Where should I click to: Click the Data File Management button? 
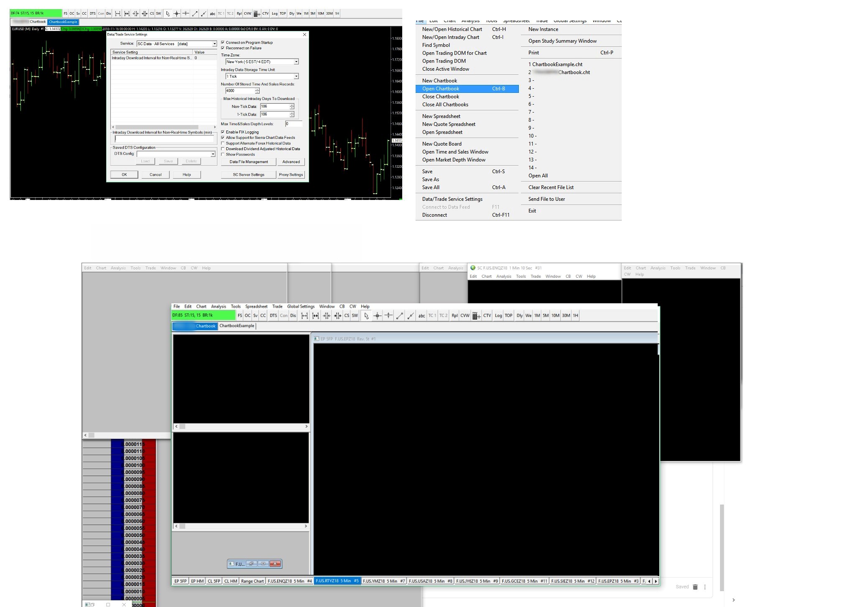[248, 162]
